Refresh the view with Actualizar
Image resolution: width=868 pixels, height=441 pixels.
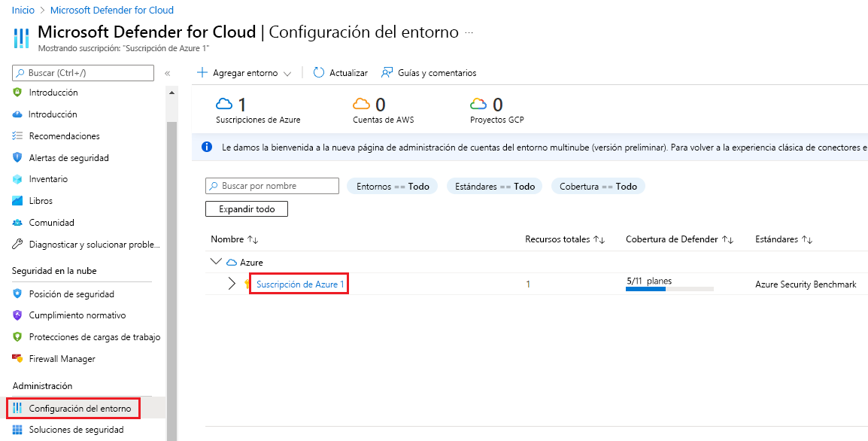point(340,72)
